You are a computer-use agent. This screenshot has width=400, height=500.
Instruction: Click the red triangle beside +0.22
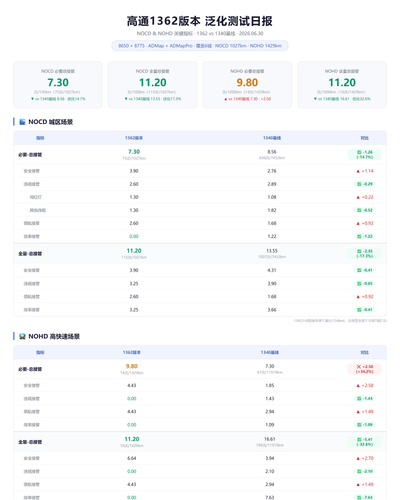click(x=358, y=197)
